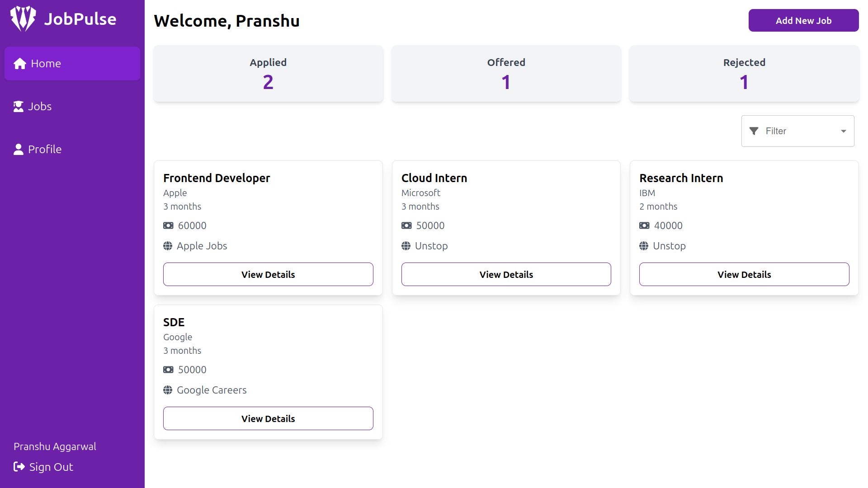Select the Applied stats card
Viewport: 868px width, 488px height.
coord(268,74)
